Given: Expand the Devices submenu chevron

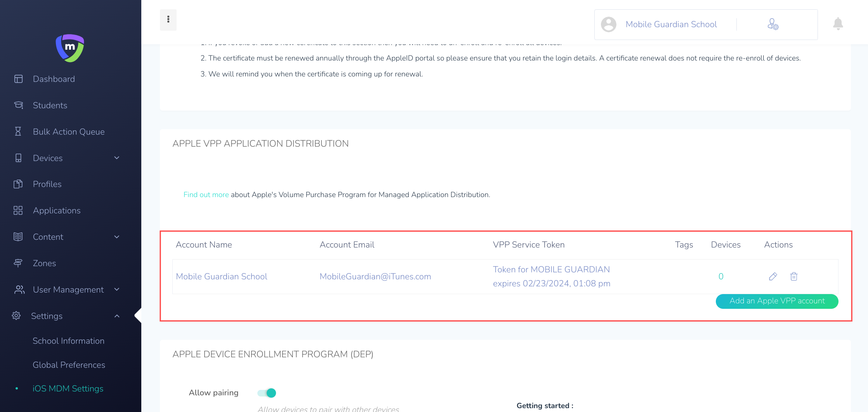Looking at the screenshot, I should [x=117, y=158].
